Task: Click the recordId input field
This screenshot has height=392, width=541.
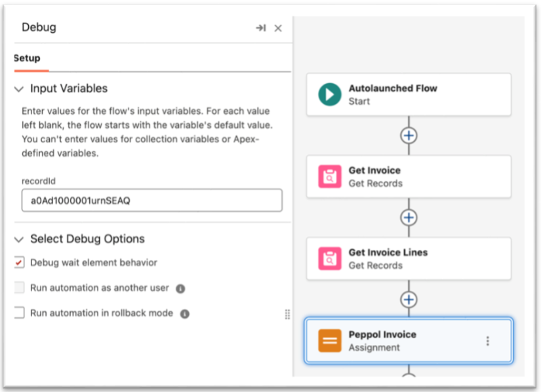Action: (151, 201)
